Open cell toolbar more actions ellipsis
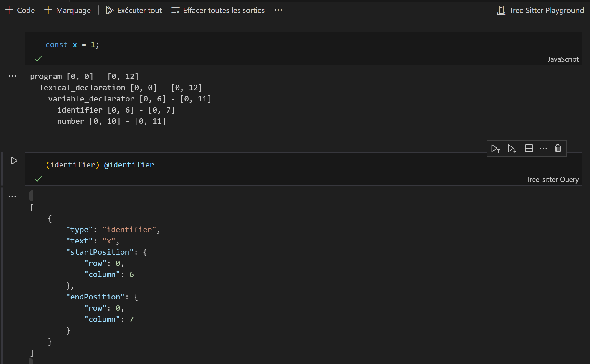Viewport: 590px width, 364px height. tap(543, 149)
